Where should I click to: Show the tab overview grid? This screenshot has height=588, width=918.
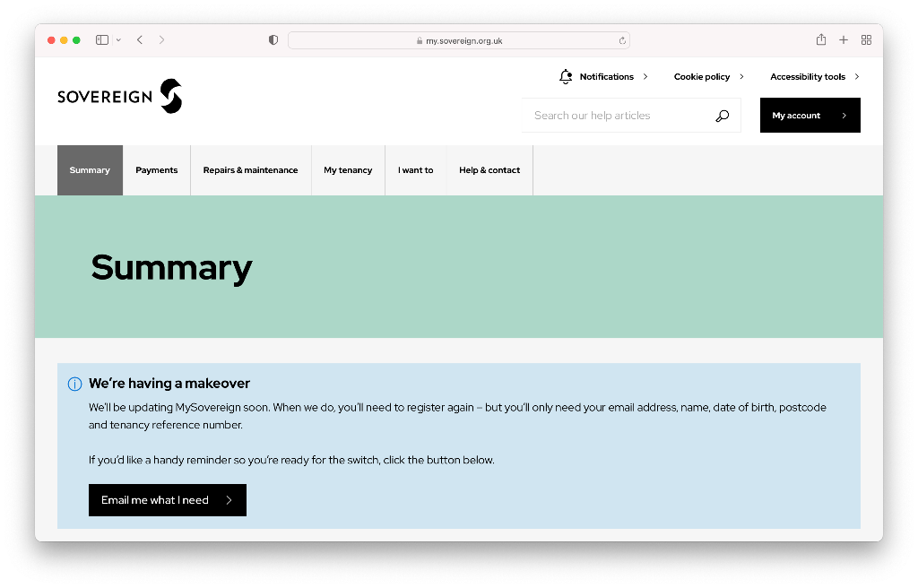866,39
